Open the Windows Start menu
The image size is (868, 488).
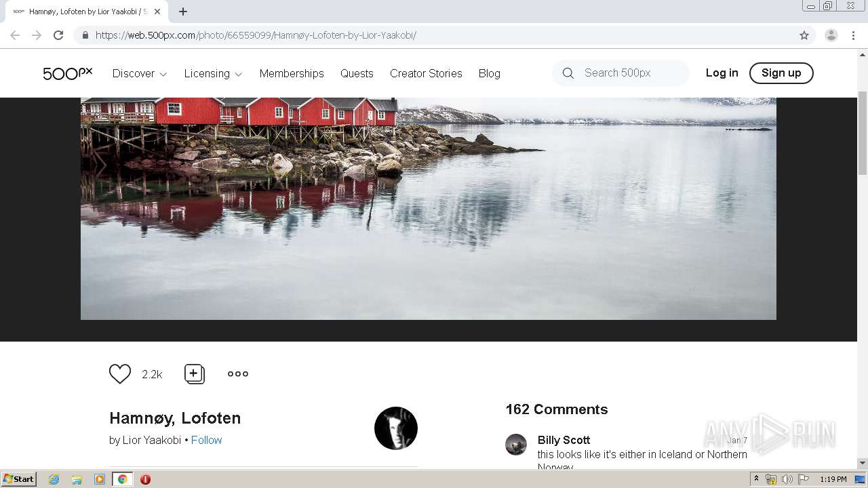pyautogui.click(x=19, y=479)
